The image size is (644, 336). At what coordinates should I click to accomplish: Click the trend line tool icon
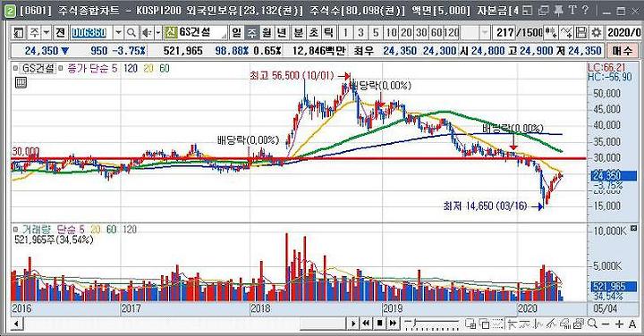[x=566, y=32]
